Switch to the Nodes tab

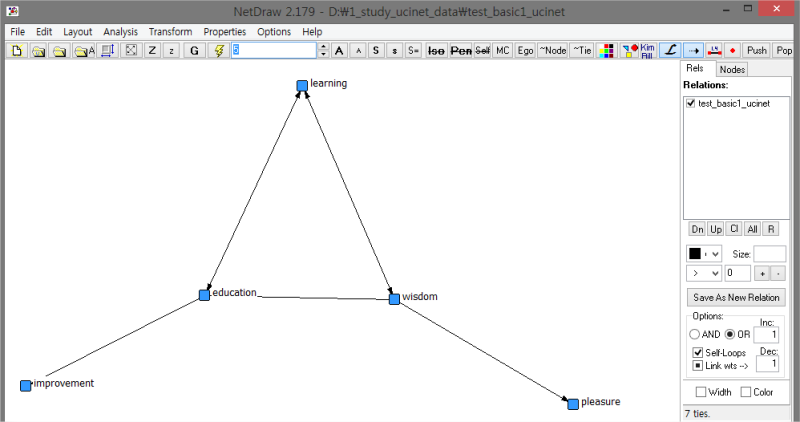732,69
